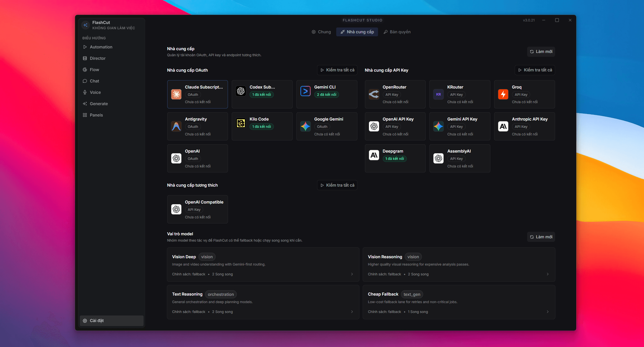This screenshot has height=347, width=644.
Task: Click the OpenAI Compatible provider logo
Action: (176, 209)
